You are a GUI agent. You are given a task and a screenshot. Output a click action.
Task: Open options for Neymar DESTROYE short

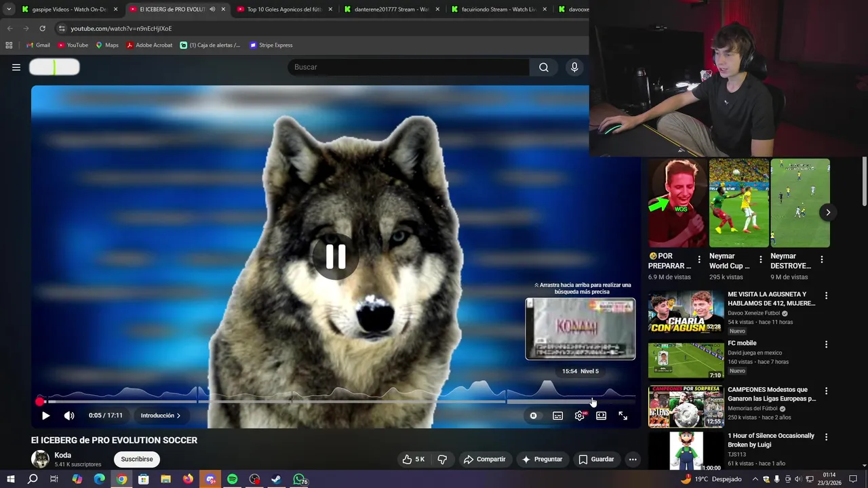[x=822, y=260]
